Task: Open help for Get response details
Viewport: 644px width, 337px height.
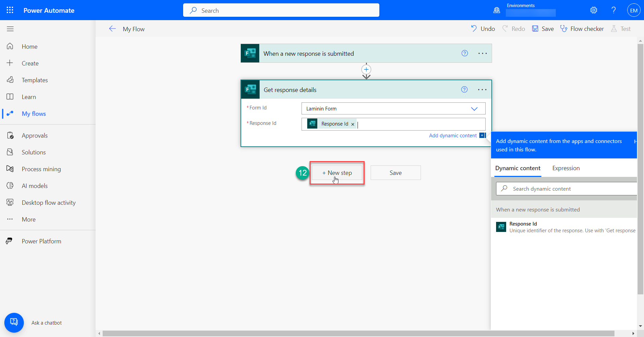Action: click(464, 89)
